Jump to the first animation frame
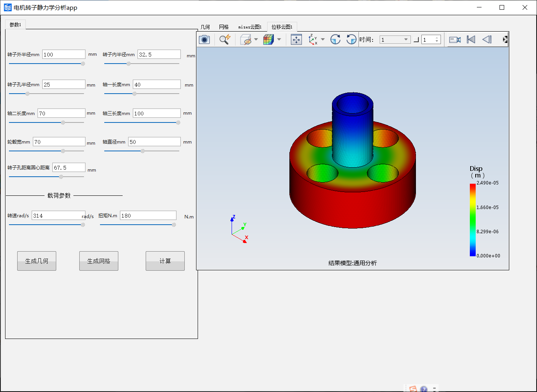Image resolution: width=537 pixels, height=392 pixels. coord(471,39)
